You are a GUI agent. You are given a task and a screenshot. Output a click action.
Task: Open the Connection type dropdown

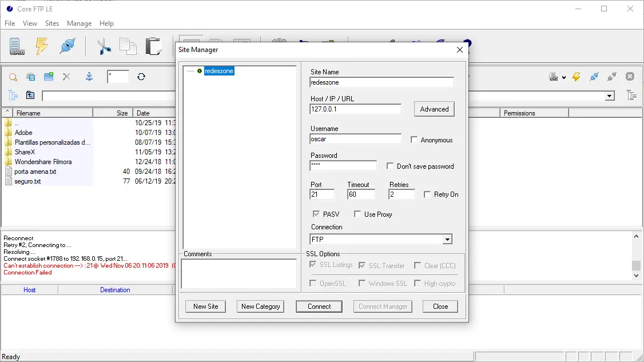tap(447, 240)
